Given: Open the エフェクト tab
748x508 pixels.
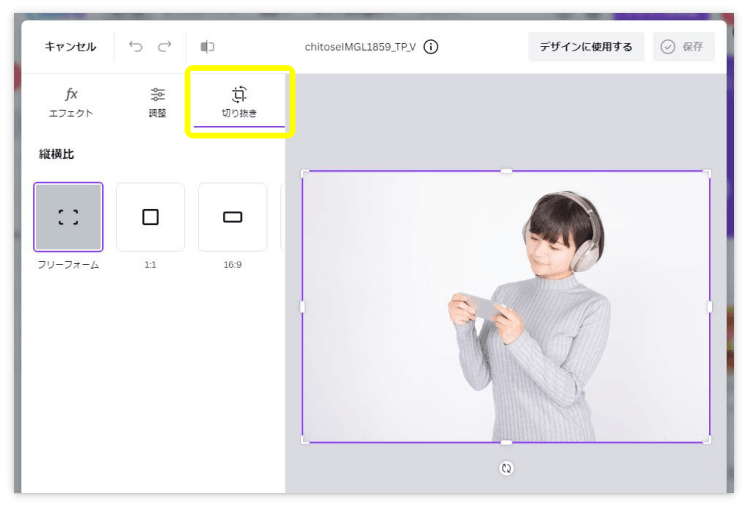Looking at the screenshot, I should (x=71, y=102).
